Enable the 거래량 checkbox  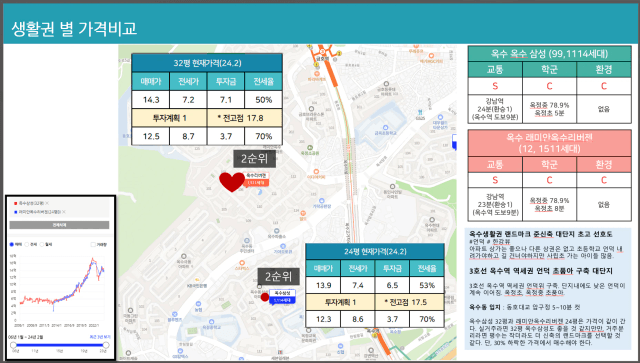[93, 245]
